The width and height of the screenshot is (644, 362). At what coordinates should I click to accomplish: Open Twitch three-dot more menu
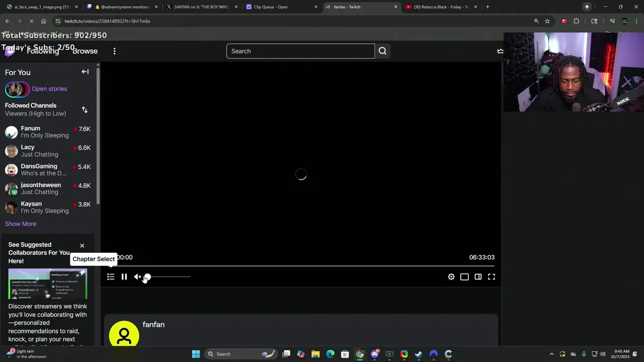coord(114,51)
